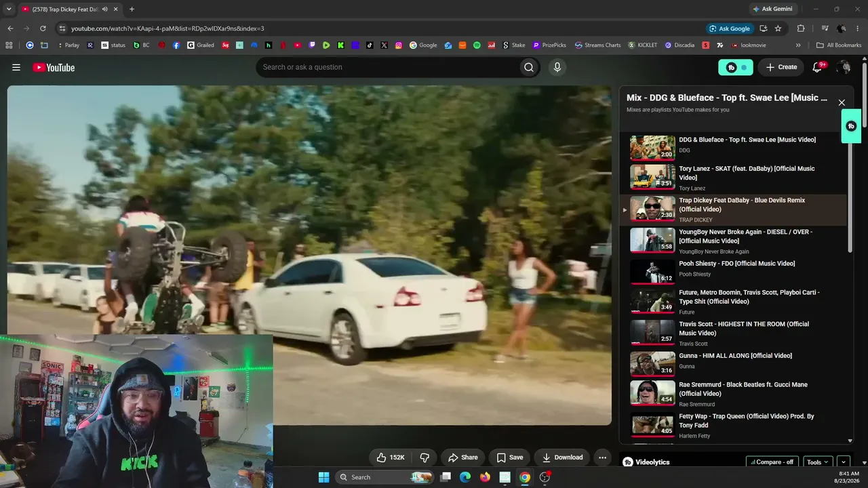Play DDG & Blueface Top playlist thumbnail
868x488 pixels.
pyautogui.click(x=652, y=148)
